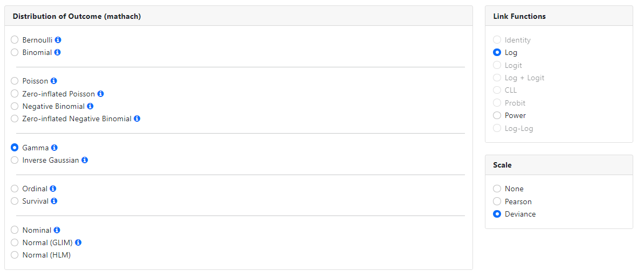Image resolution: width=644 pixels, height=278 pixels.
Task: Open Zero-inflated Negative Binomial info icon
Action: pos(138,119)
